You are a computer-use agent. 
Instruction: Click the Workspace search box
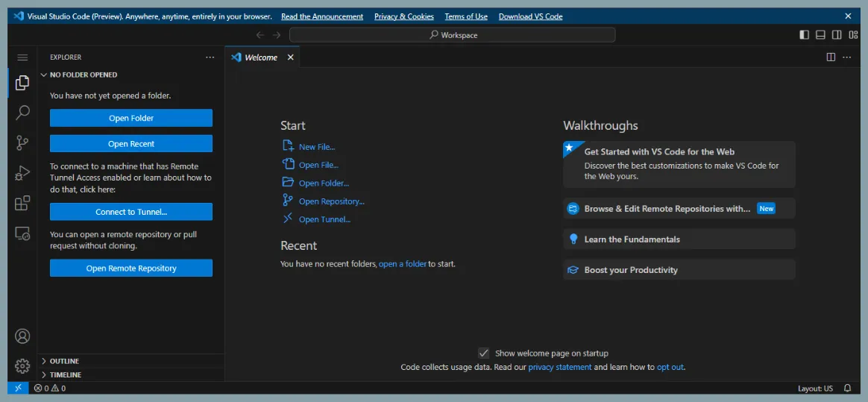(452, 35)
